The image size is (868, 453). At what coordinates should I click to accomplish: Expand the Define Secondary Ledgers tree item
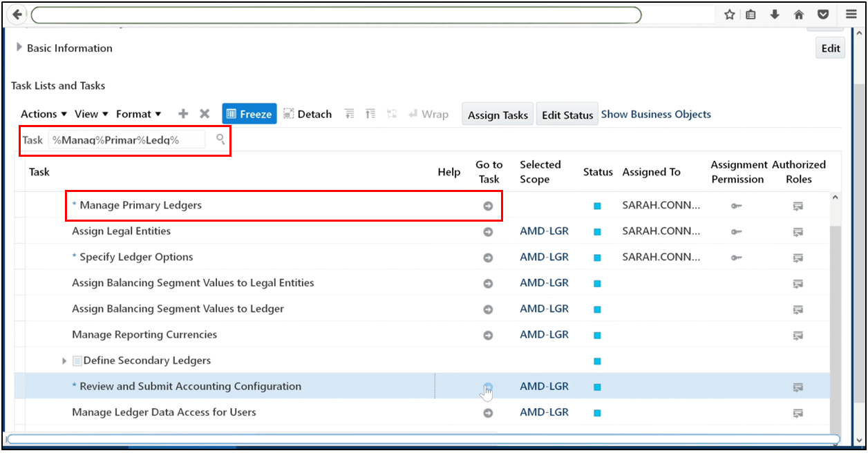64,360
